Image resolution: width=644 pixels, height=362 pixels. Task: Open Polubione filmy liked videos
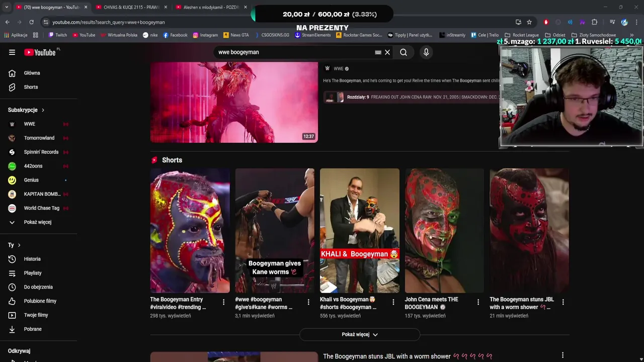click(39, 301)
